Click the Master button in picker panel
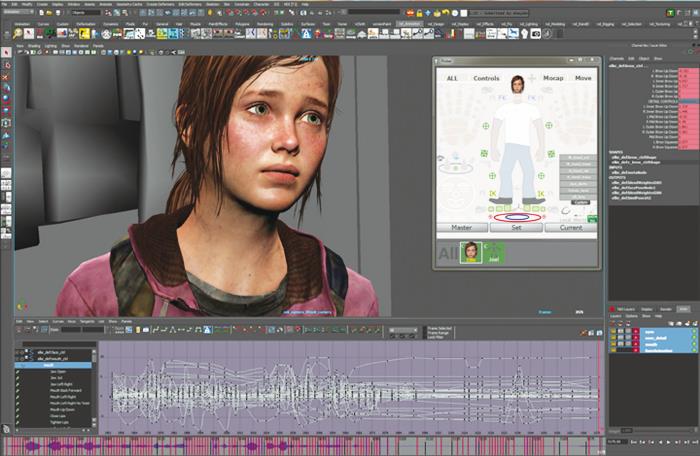The width and height of the screenshot is (700, 456). (461, 227)
